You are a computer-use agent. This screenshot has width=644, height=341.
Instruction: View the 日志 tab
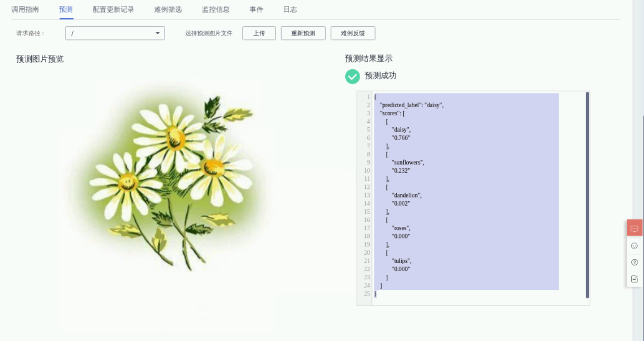[x=290, y=10]
